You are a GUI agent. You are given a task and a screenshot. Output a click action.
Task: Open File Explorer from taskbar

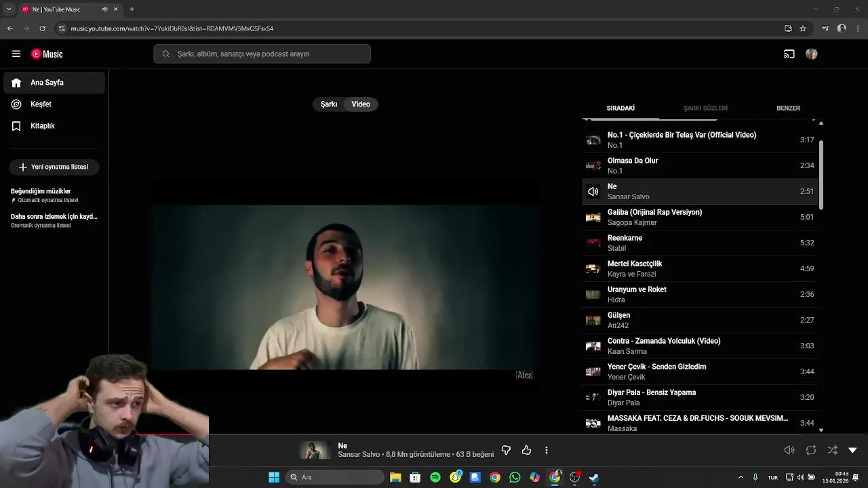tap(395, 477)
